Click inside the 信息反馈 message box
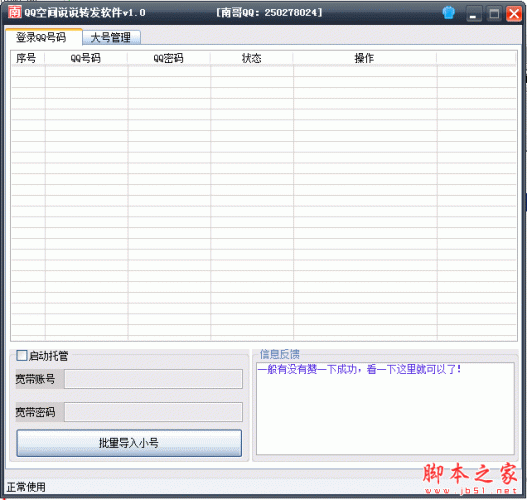This screenshot has width=527, height=500. click(x=385, y=408)
